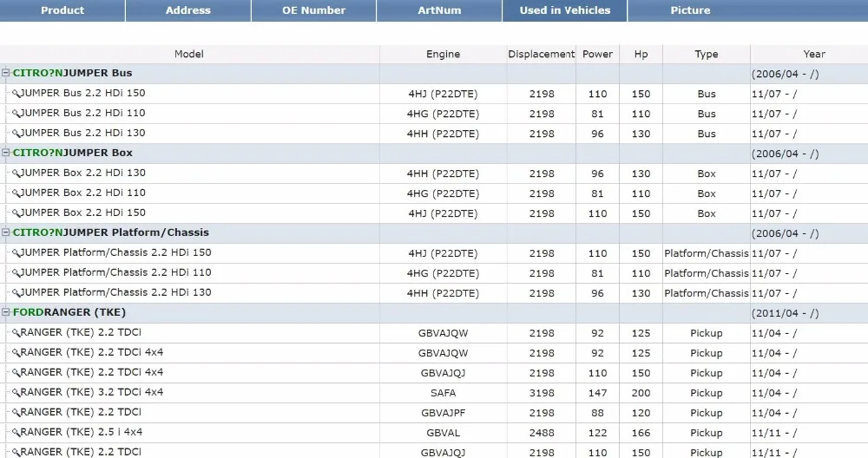Click the 166 Hp value

(641, 433)
